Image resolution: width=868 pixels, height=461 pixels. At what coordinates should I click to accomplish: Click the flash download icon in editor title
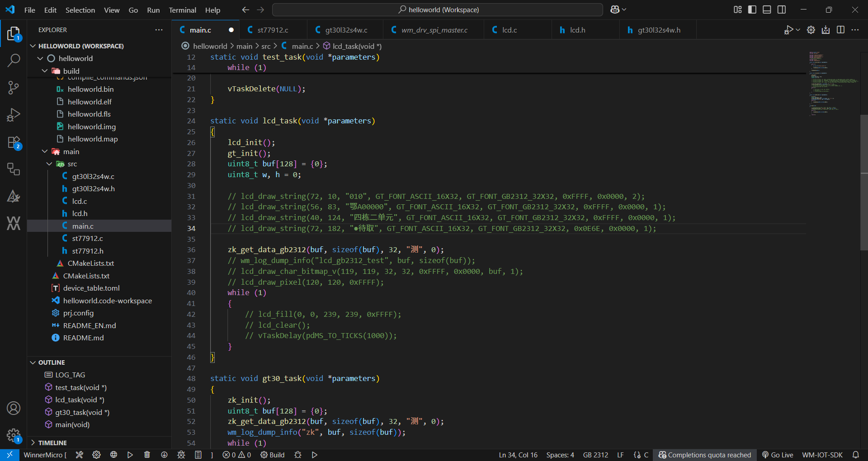826,30
